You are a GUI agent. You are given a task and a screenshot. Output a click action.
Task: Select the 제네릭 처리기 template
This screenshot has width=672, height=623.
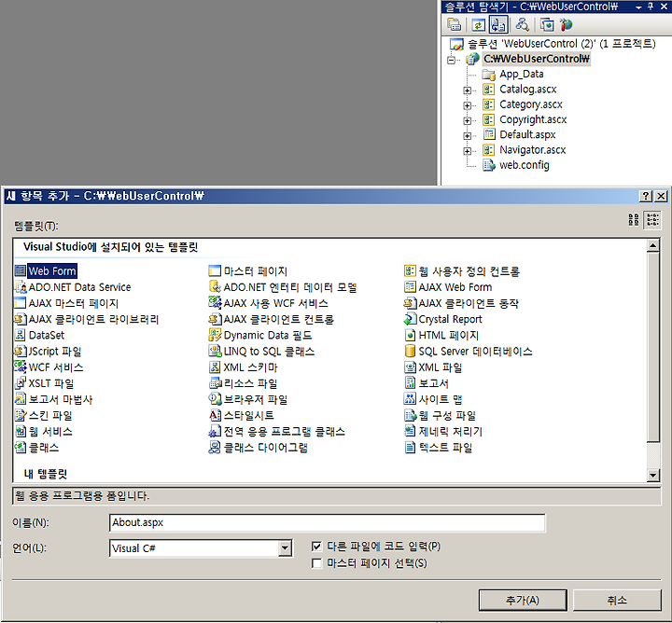443,432
